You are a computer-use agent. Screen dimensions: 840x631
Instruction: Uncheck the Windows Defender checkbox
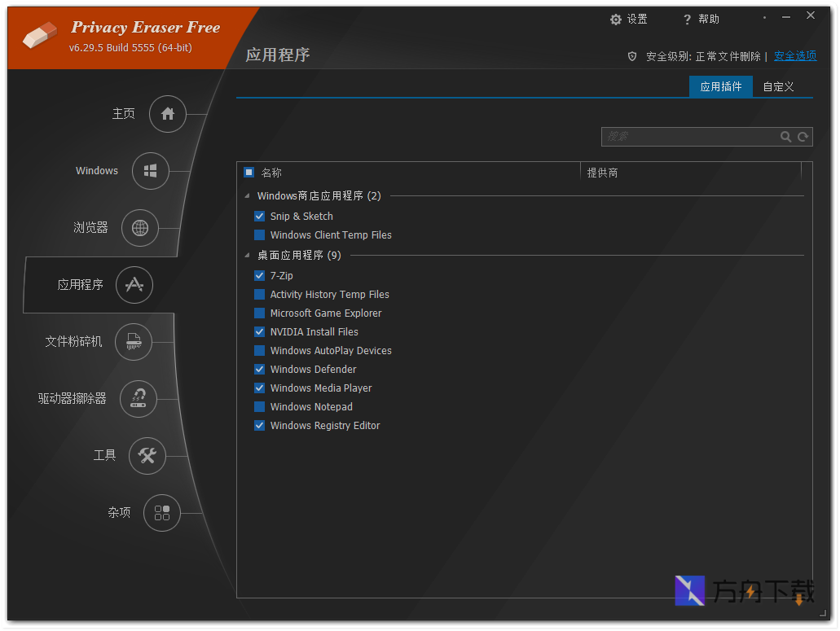coord(259,370)
